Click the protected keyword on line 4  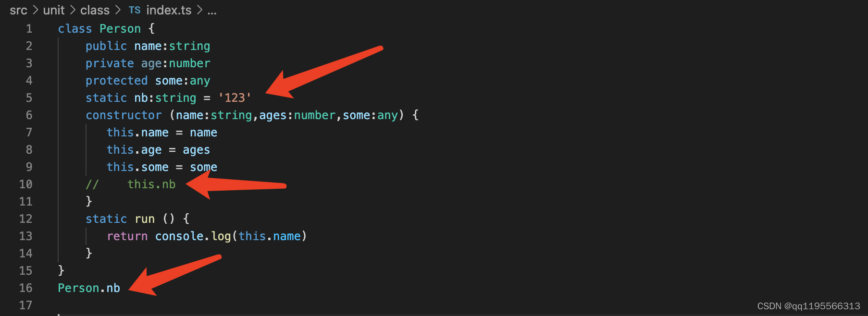(x=117, y=81)
